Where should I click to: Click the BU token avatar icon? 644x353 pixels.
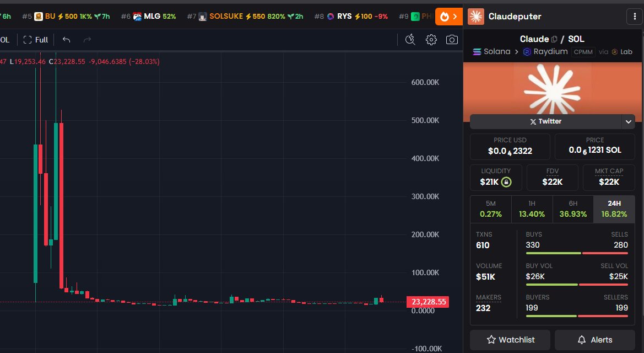pos(38,17)
